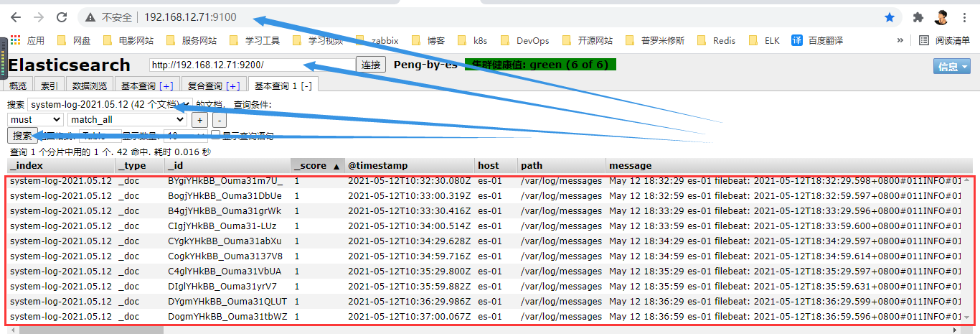The height and width of the screenshot is (334, 980).
Task: Remove a query condition with - button
Action: (220, 120)
